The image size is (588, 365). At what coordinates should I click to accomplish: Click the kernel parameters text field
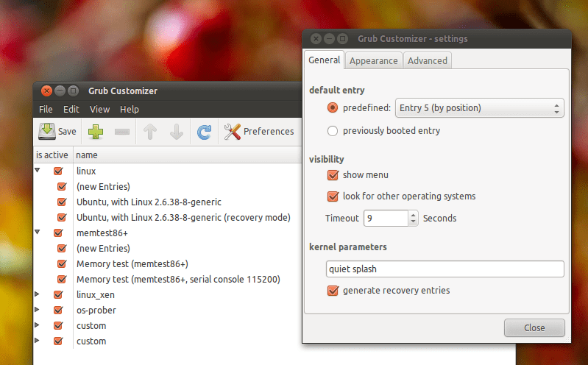coord(444,269)
